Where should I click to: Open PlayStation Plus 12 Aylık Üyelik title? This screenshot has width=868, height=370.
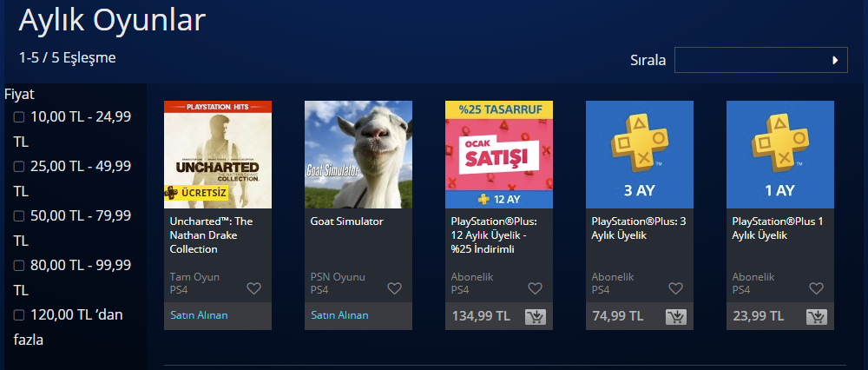(x=495, y=235)
